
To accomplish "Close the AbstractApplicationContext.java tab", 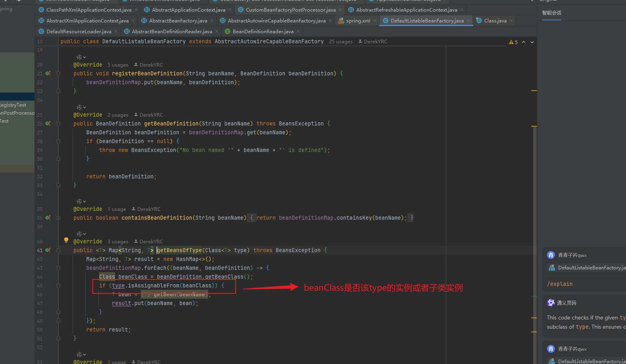I will click(x=230, y=10).
